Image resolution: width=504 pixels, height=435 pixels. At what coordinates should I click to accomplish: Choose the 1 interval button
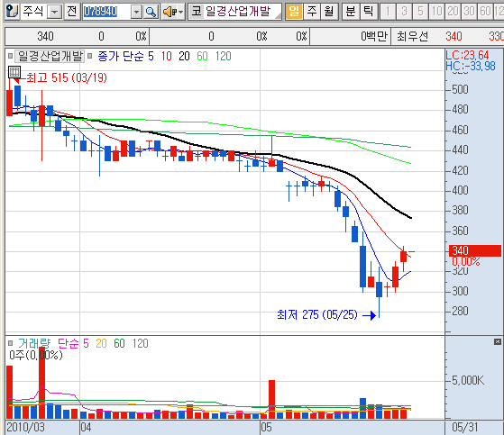pos(388,12)
